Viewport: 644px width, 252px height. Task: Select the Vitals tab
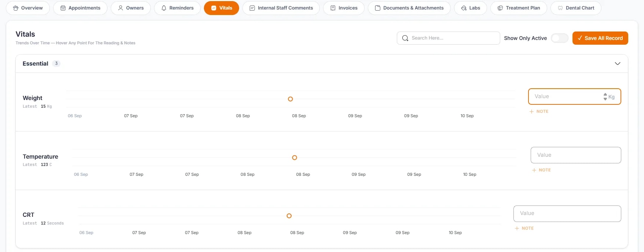(x=222, y=8)
